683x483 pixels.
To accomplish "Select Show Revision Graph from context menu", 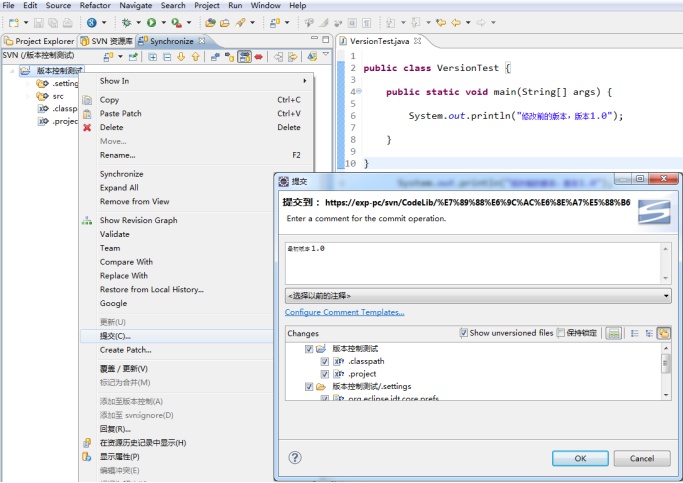I will click(x=139, y=220).
